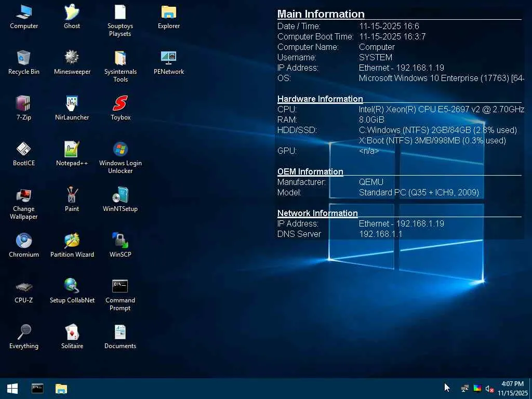Click the 'C:Windows (NTFS)' disk line
The width and height of the screenshot is (532, 399).
pos(437,130)
